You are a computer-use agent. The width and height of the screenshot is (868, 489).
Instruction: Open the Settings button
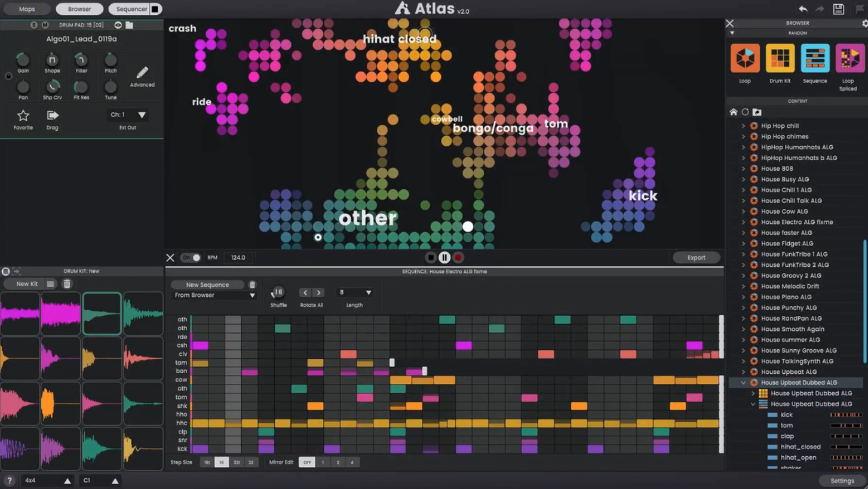(x=842, y=481)
